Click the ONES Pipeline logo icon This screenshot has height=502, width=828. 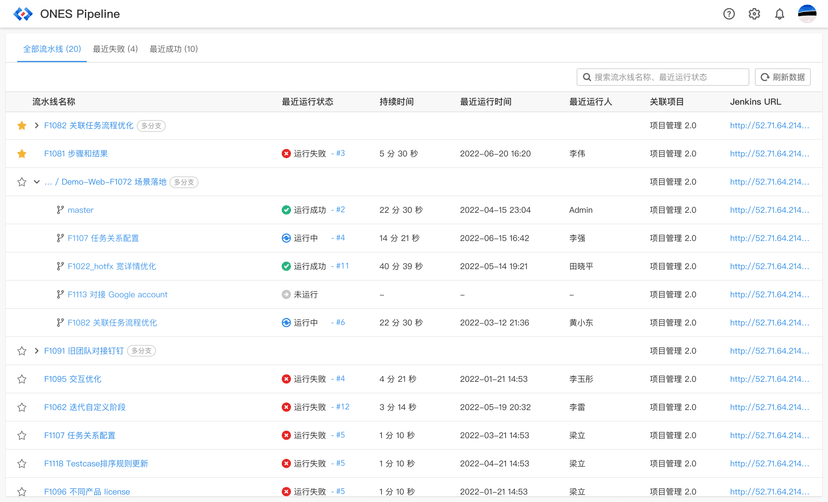tap(22, 14)
